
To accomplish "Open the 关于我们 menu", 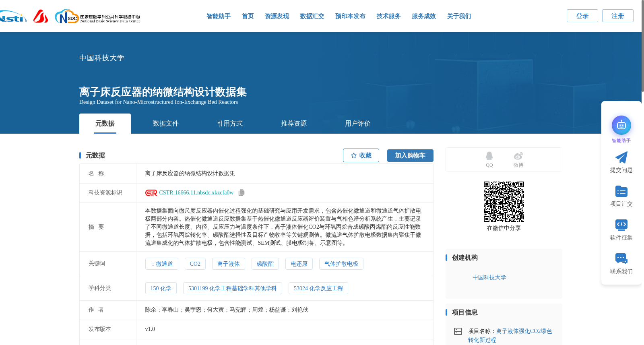I will [459, 16].
